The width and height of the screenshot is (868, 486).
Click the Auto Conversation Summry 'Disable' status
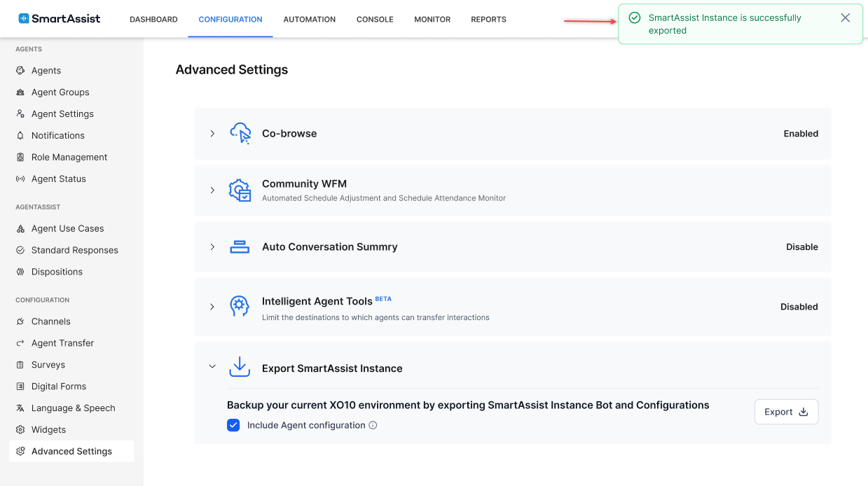(802, 247)
